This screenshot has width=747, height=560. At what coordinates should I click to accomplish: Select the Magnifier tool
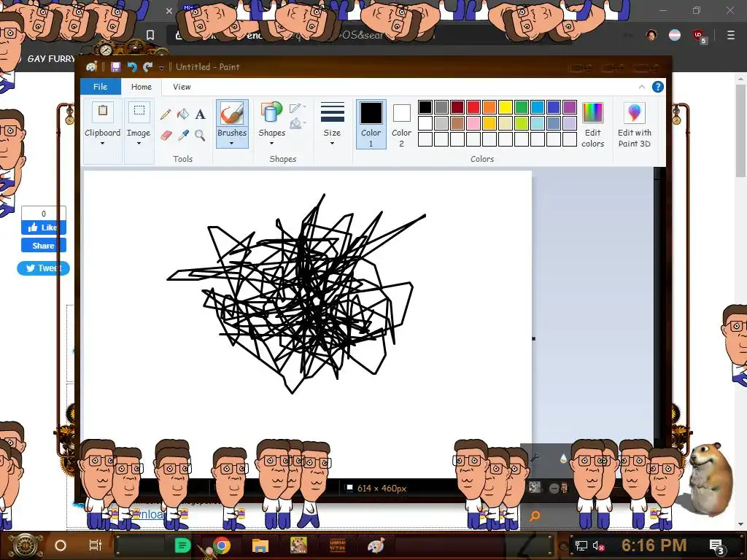(200, 136)
